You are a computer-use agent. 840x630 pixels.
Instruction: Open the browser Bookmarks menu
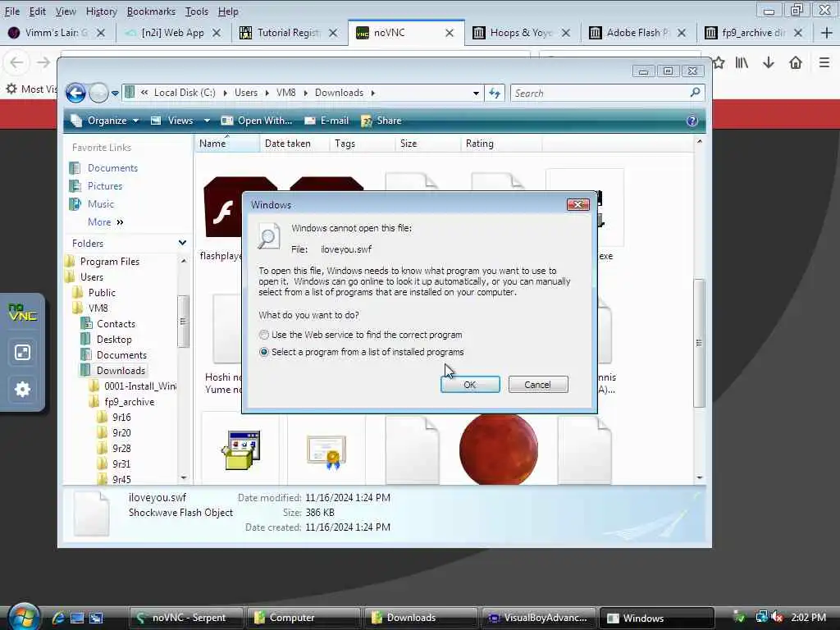click(151, 11)
